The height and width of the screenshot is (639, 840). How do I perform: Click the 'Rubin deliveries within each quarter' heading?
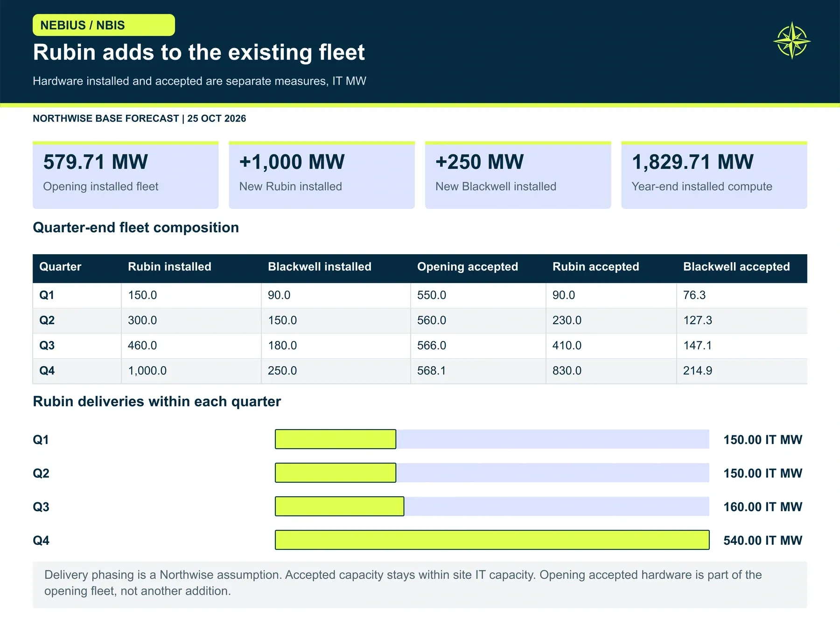(x=157, y=402)
